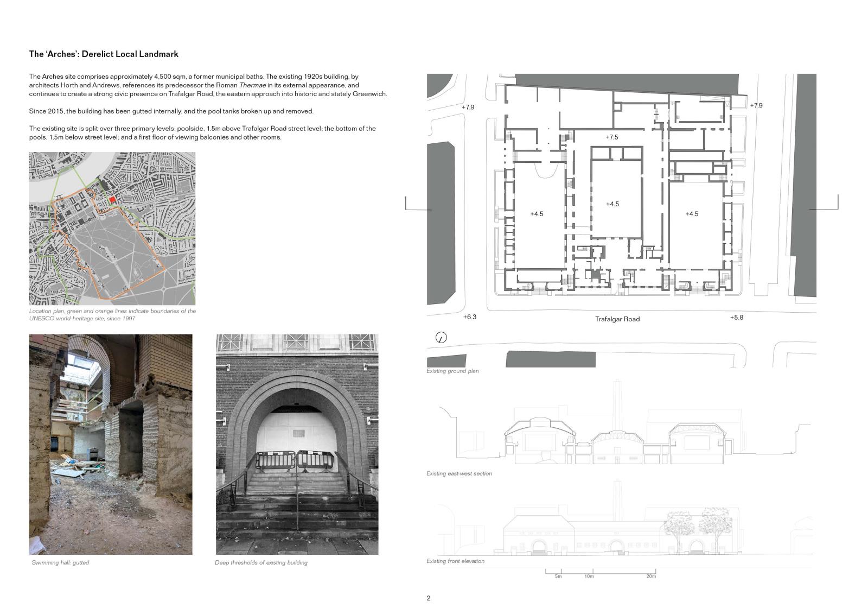Click the '+7.5' level label on plan
Image resolution: width=868 pixels, height=614 pixels.
[x=612, y=137]
